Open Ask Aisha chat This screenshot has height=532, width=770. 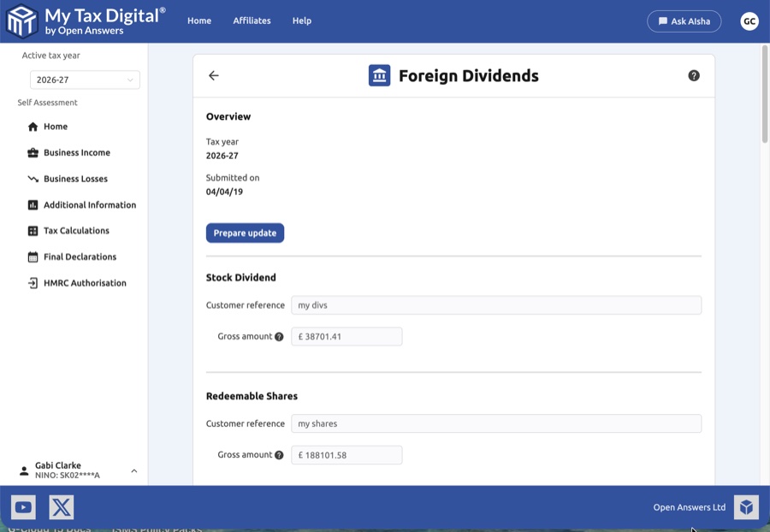(684, 21)
